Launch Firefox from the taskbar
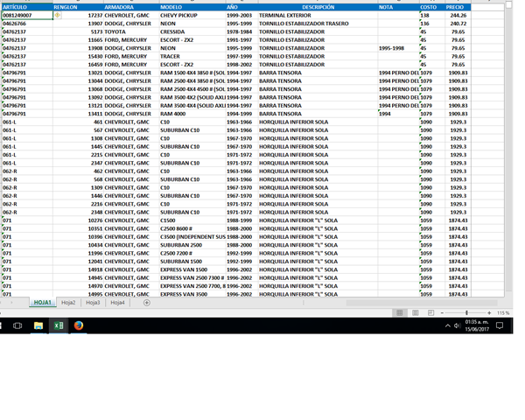Image resolution: width=525 pixels, height=420 pixels. click(79, 325)
